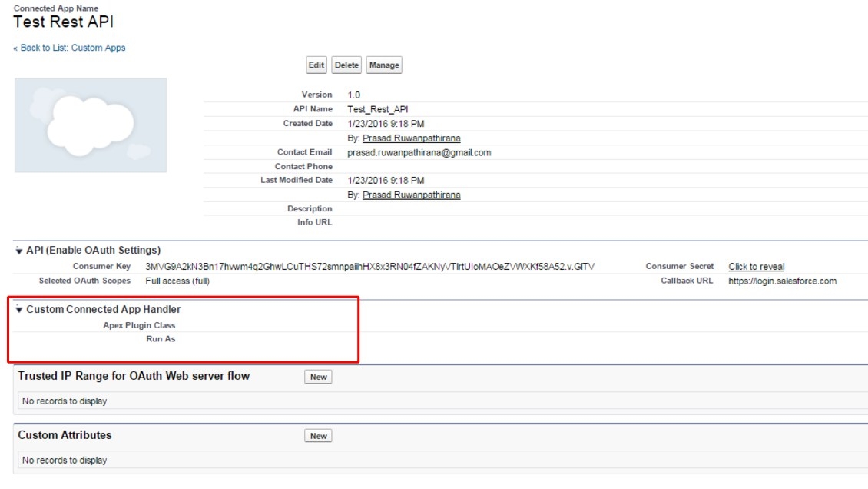
Task: Click the Consumer Secret label
Action: (x=679, y=266)
